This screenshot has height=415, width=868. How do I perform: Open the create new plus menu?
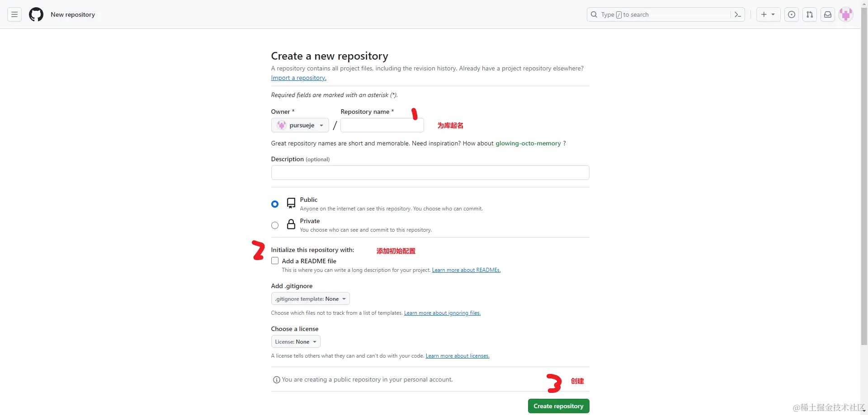click(x=768, y=14)
